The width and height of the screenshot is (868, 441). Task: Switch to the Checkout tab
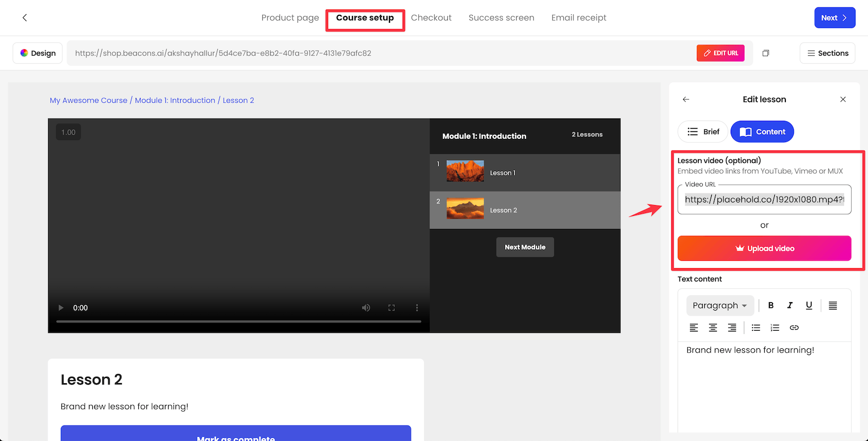(431, 18)
